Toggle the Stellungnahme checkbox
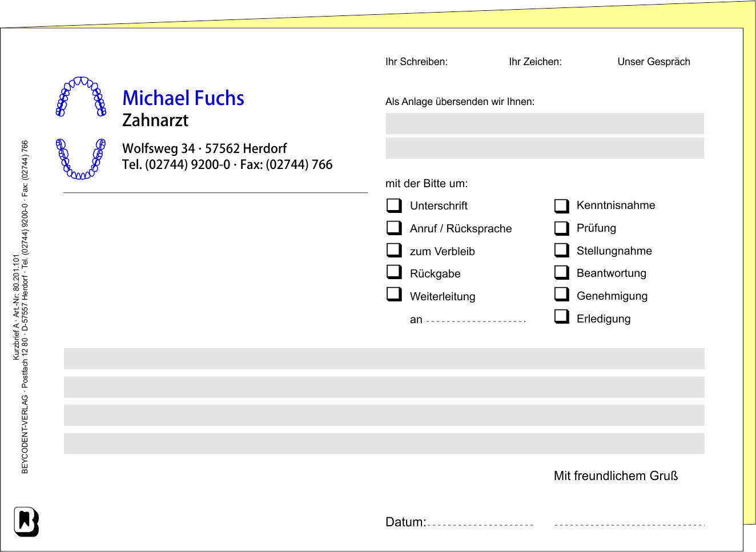This screenshot has width=756, height=552. pyautogui.click(x=562, y=251)
